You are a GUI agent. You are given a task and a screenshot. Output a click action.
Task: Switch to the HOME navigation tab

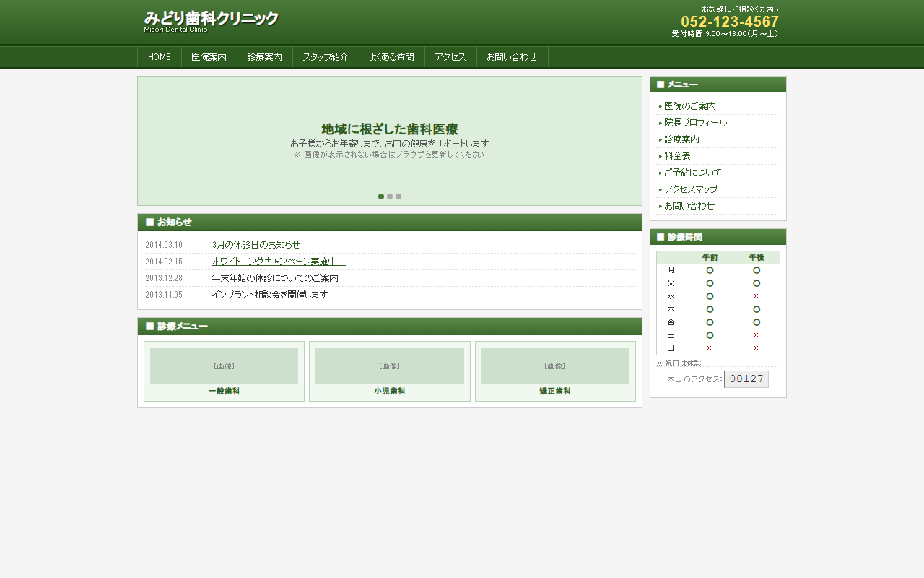click(x=158, y=56)
